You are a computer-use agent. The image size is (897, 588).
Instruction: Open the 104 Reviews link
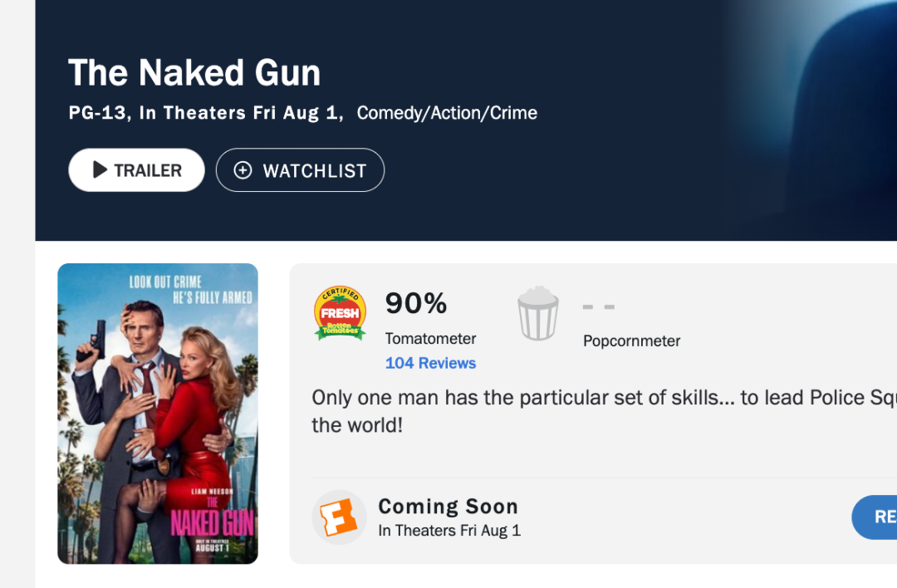[430, 363]
